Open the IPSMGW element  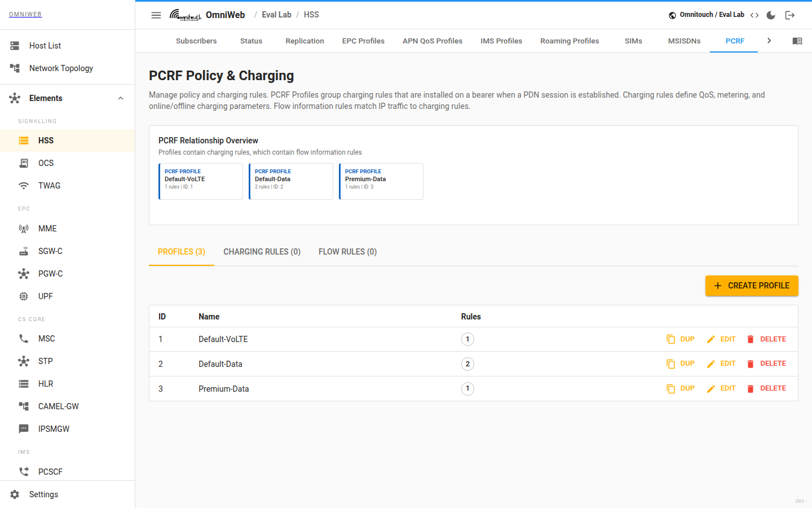(x=68, y=429)
